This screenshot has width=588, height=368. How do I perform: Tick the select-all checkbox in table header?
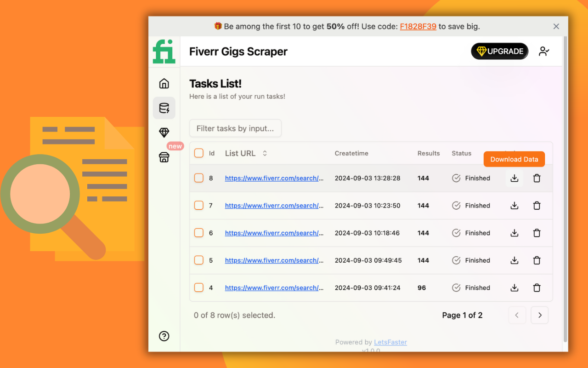(x=198, y=153)
